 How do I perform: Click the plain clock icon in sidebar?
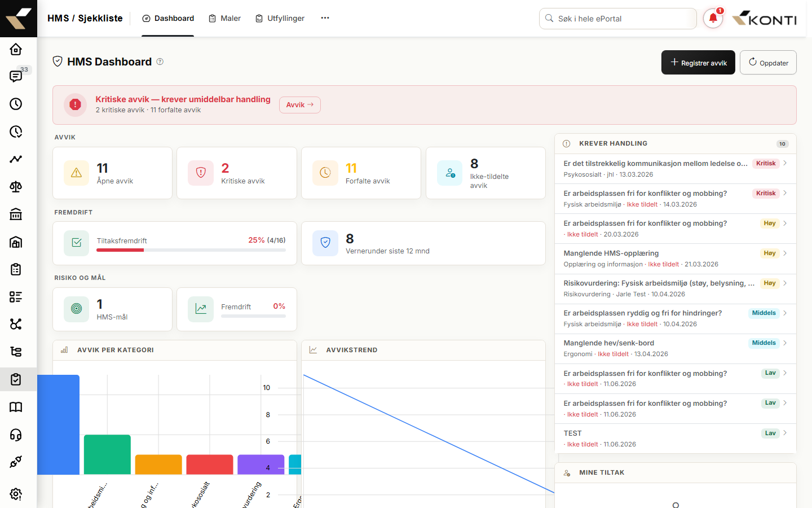pos(16,104)
